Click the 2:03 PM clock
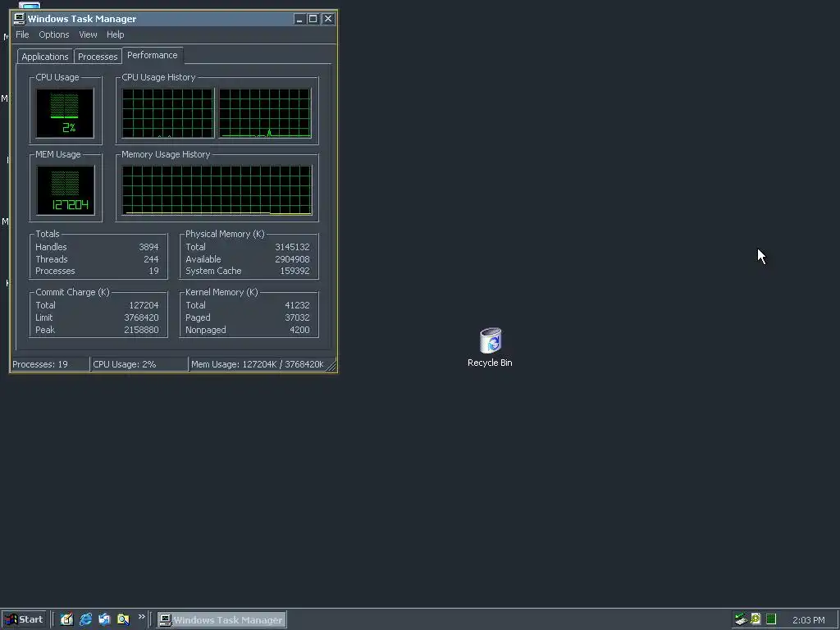Viewport: 840px width, 630px height. [808, 620]
